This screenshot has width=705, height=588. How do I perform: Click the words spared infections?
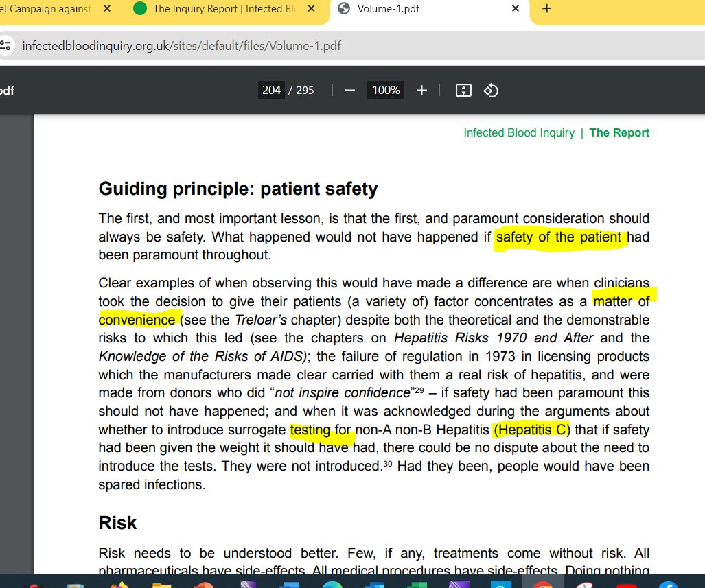[x=152, y=484]
